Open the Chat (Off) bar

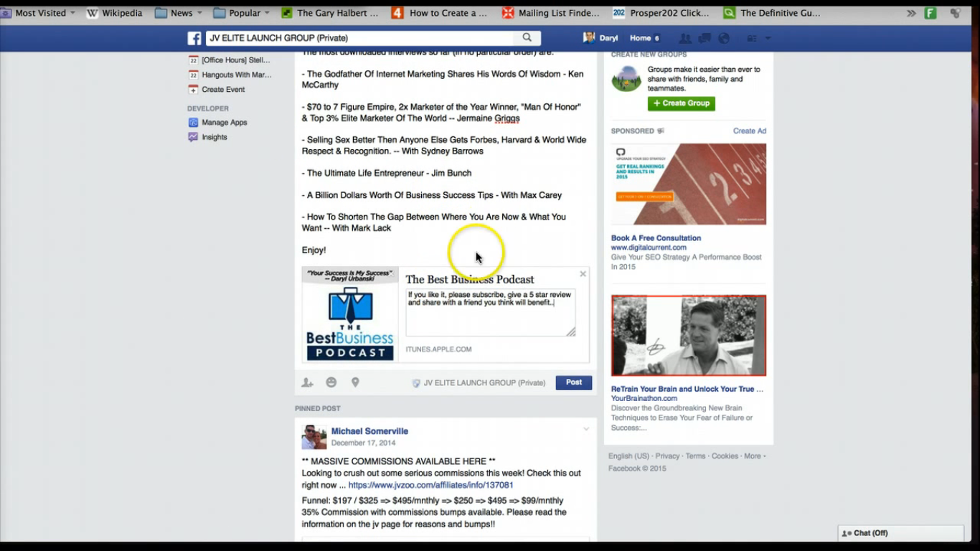click(901, 533)
